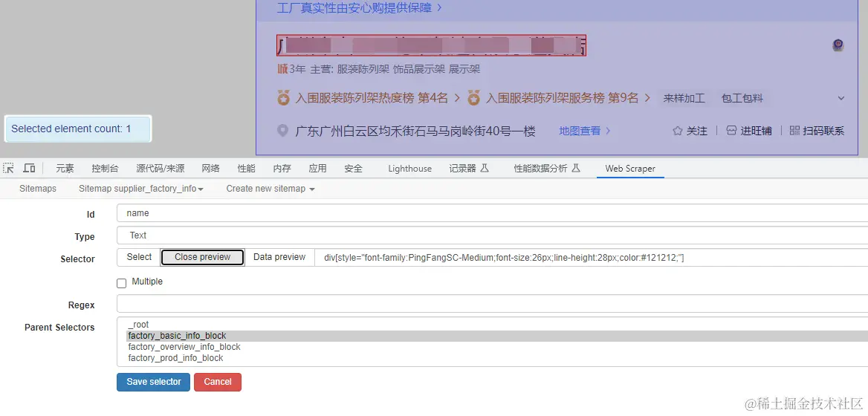The image size is (868, 416).
Task: Click the medal icon before 入围服装陈列架服务榜
Action: pos(473,99)
